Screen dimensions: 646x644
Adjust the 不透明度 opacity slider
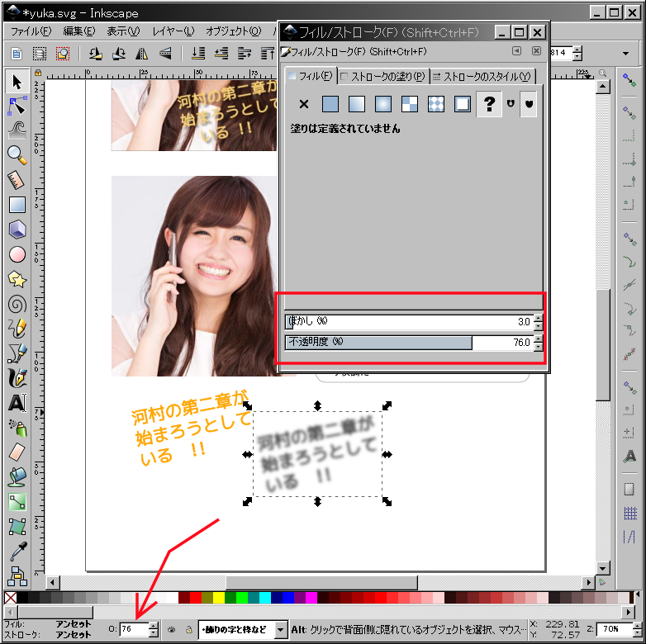click(x=409, y=343)
